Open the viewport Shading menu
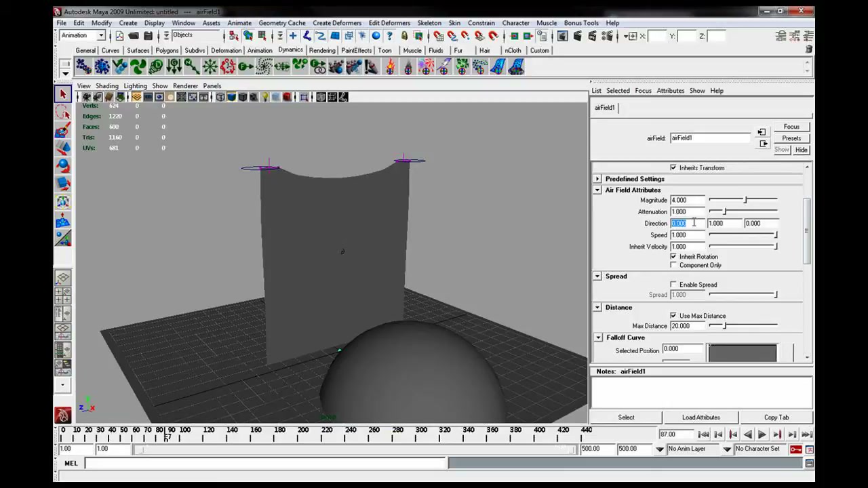 click(x=106, y=86)
